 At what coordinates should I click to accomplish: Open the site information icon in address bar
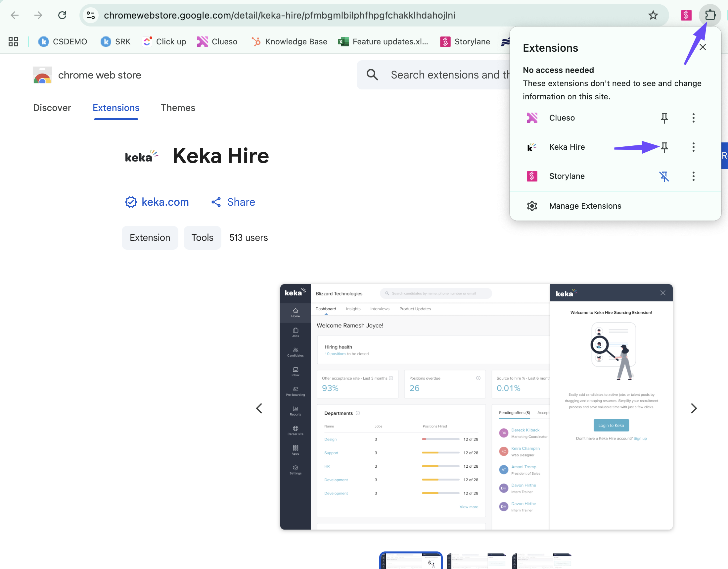pyautogui.click(x=91, y=15)
